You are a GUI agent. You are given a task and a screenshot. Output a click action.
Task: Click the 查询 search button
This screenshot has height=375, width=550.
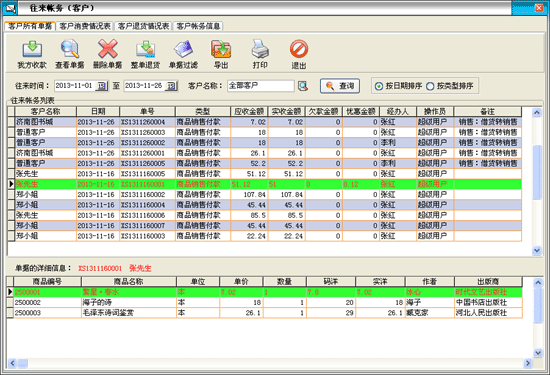point(340,86)
